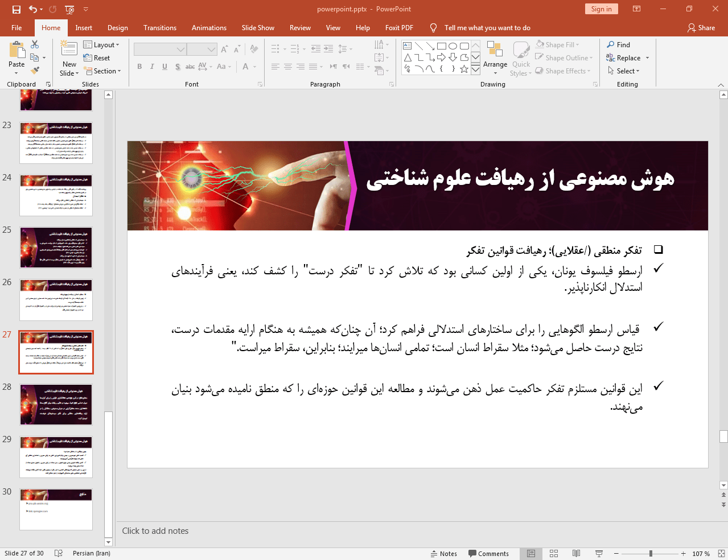
Task: Click the Reset slide button
Action: coord(97,58)
